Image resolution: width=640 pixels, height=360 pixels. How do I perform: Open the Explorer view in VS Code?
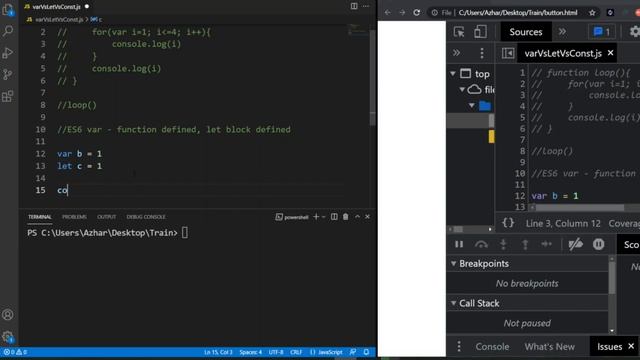[8, 10]
